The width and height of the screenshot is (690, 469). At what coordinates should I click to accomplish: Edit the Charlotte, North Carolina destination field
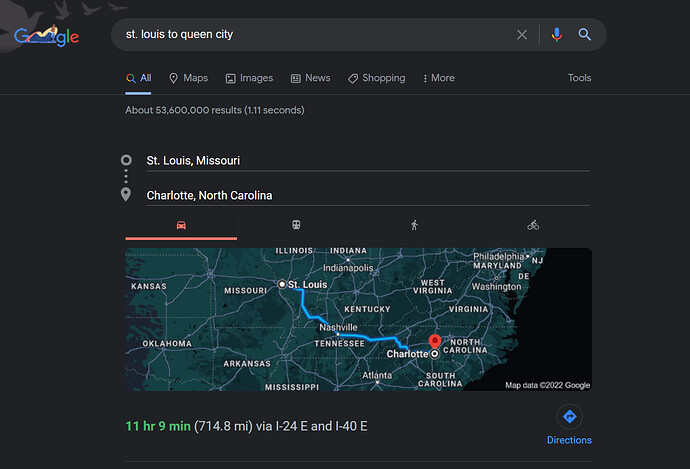pyautogui.click(x=366, y=195)
